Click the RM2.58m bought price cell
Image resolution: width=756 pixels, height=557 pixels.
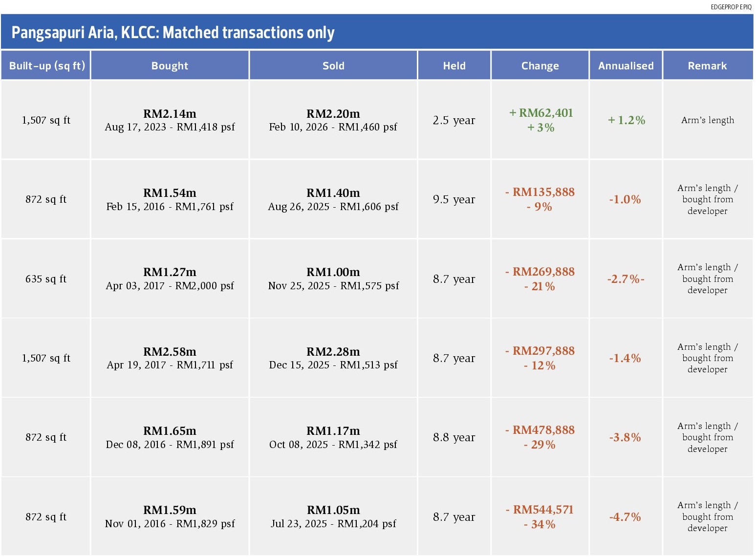[170, 358]
